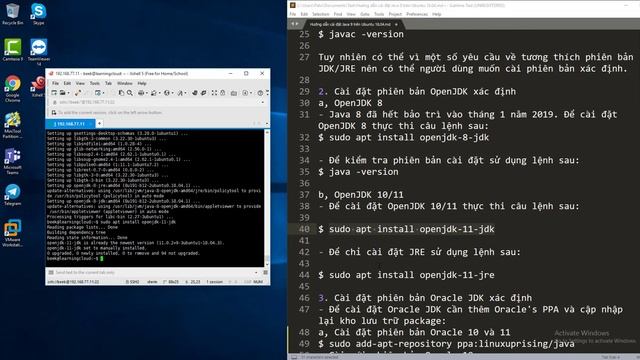Open File menu in Xshell
640x360 pixels.
pyautogui.click(x=55, y=83)
